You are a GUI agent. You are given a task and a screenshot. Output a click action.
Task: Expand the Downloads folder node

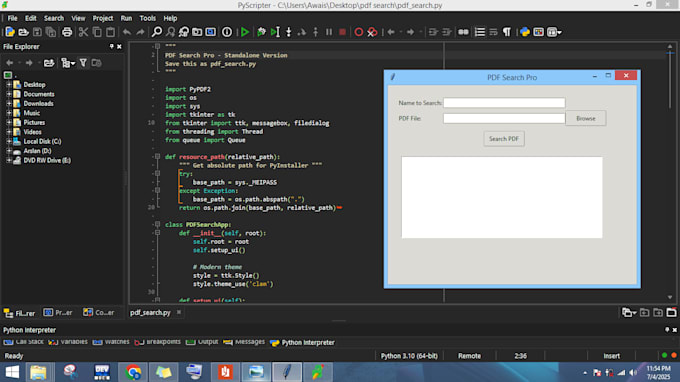(x=9, y=104)
